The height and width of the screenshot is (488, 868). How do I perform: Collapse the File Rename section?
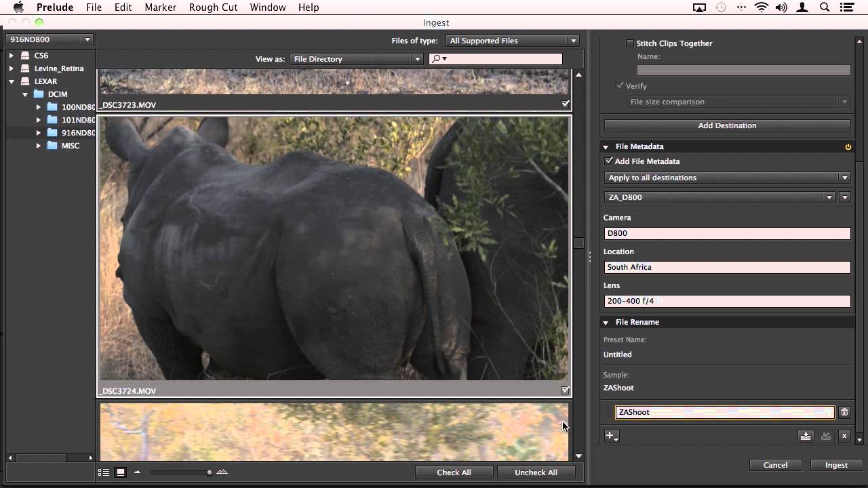pos(606,323)
